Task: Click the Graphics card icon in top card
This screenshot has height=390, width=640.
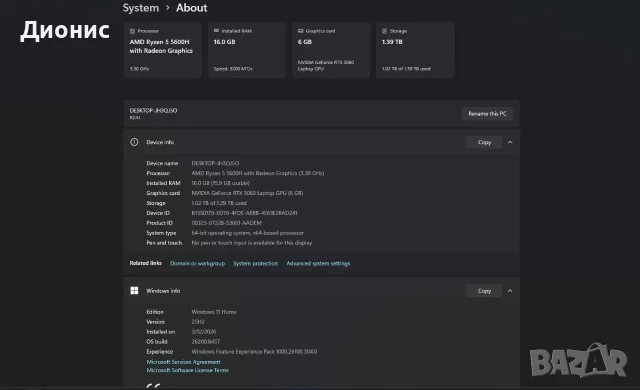Action: point(300,31)
